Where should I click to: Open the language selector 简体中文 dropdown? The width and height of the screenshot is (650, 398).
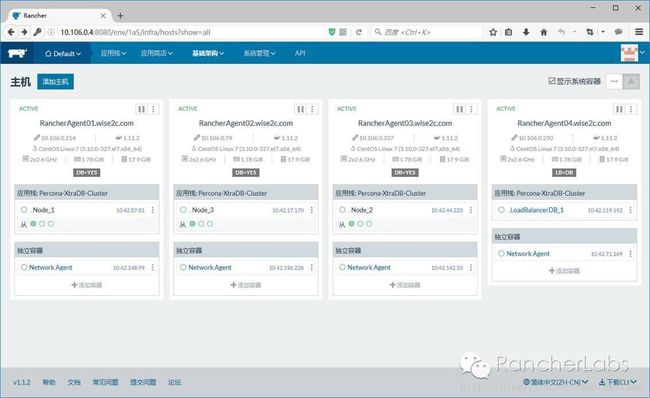point(555,382)
